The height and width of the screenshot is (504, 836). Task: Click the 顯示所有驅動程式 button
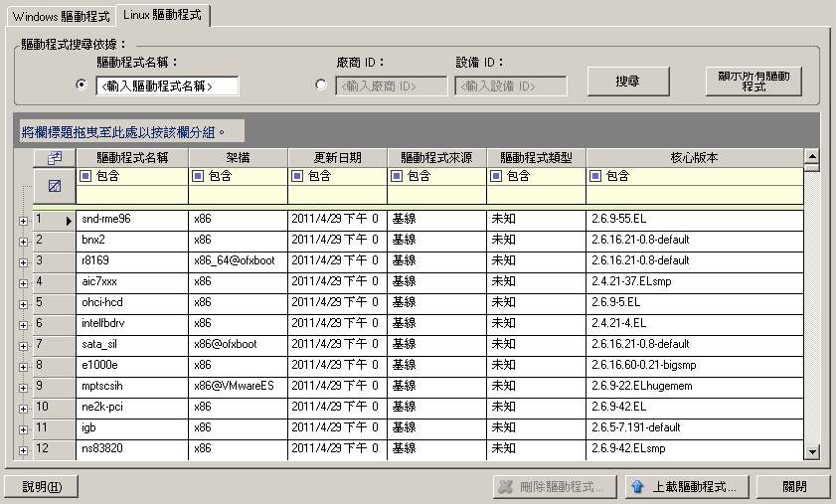[x=752, y=82]
